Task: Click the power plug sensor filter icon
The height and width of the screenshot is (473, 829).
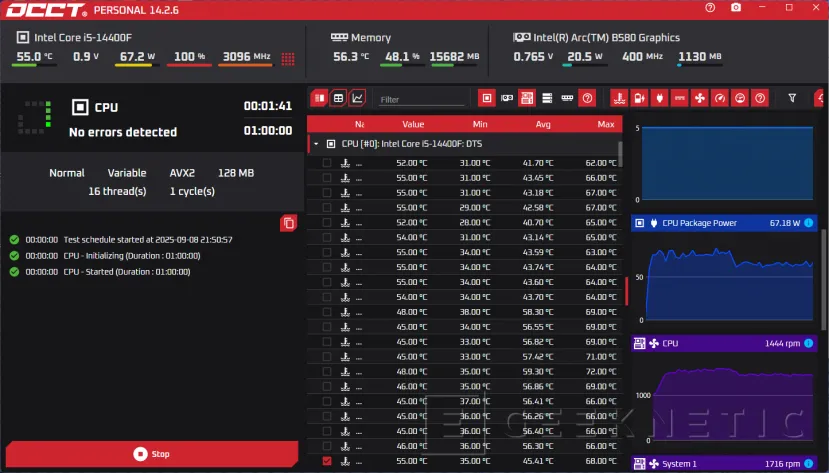Action: click(659, 98)
